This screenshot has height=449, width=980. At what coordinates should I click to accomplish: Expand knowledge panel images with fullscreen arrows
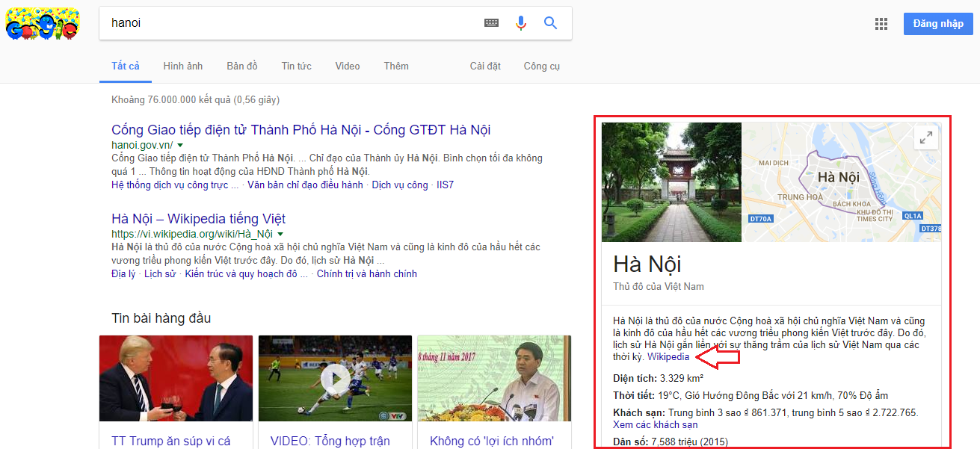pyautogui.click(x=926, y=137)
